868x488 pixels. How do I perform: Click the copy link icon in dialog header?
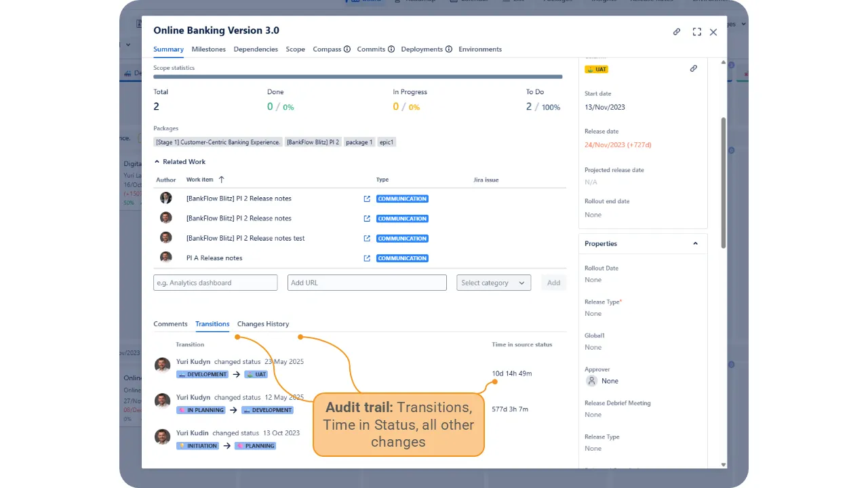tap(677, 32)
